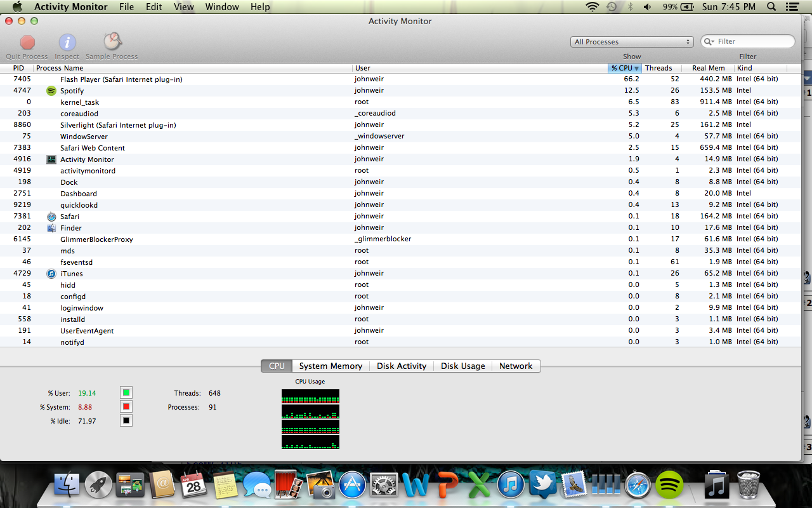Open the All Processes show dropdown
The image size is (812, 508).
(x=632, y=42)
